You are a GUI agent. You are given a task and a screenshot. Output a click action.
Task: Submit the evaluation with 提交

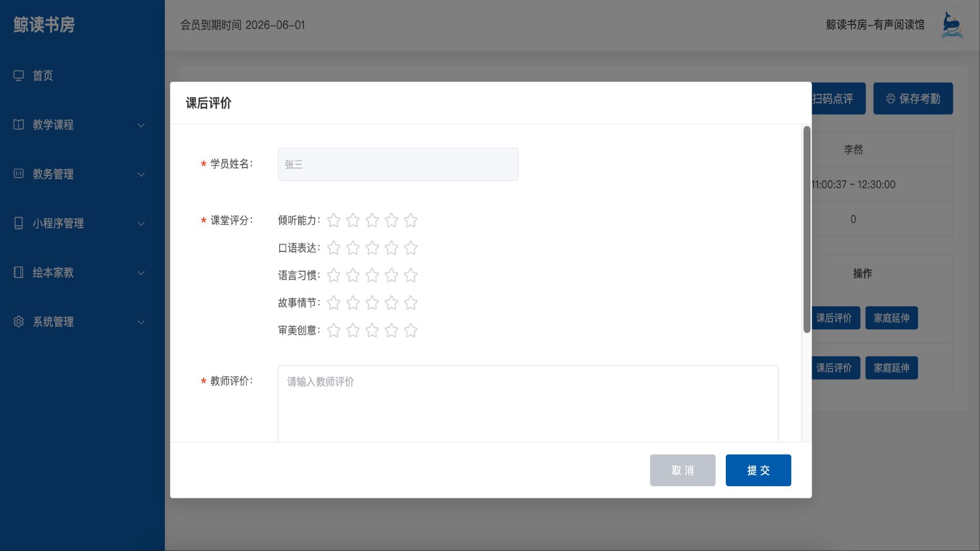click(758, 470)
